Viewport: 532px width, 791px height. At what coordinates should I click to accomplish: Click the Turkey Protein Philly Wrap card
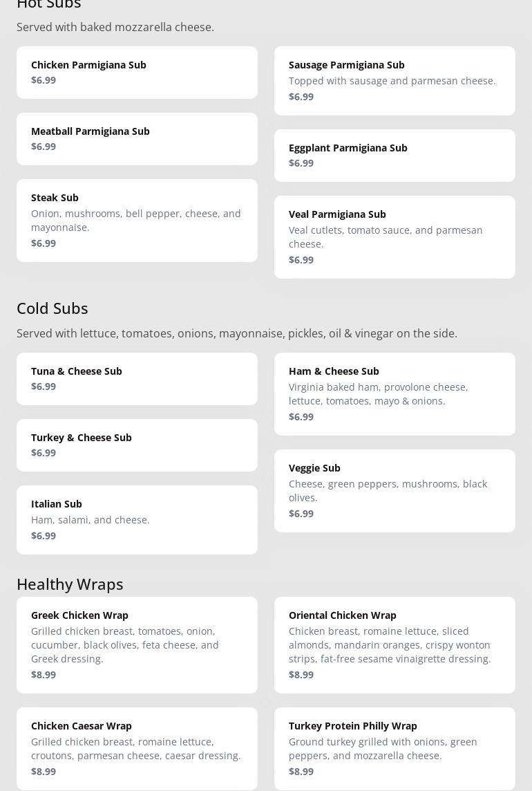point(395,749)
